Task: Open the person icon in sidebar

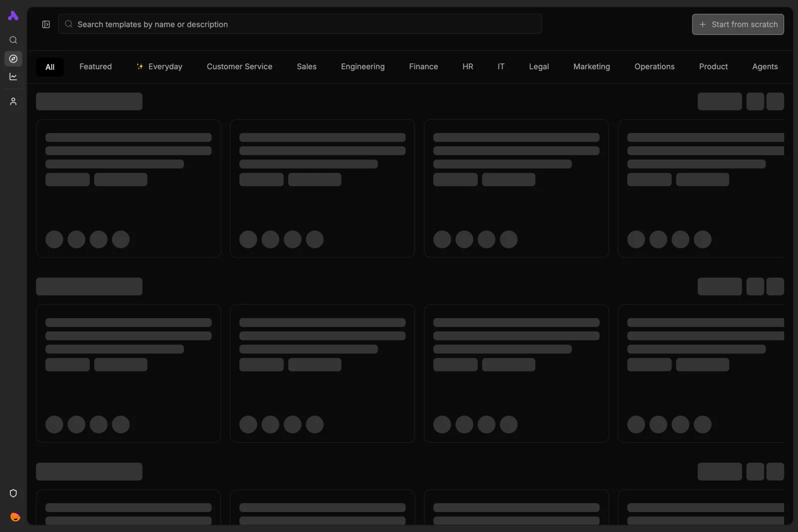Action: click(x=13, y=102)
